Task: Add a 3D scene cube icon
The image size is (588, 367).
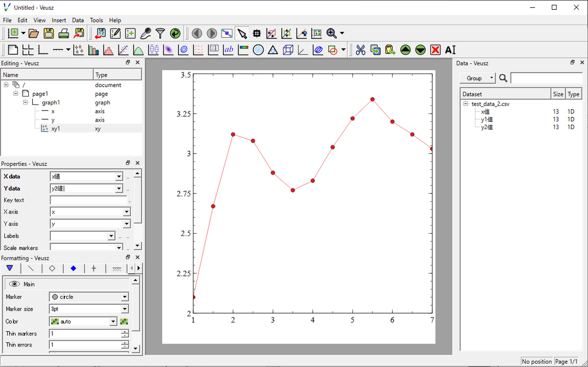Action: [x=288, y=50]
